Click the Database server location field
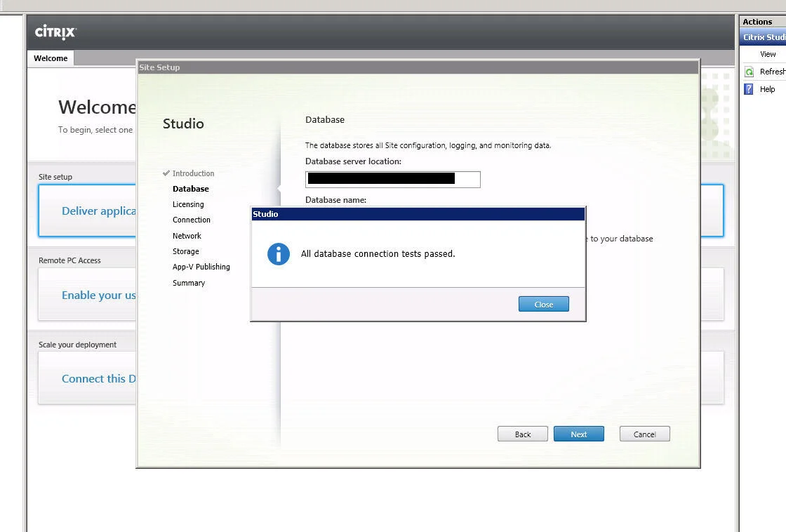786x532 pixels. coord(392,180)
